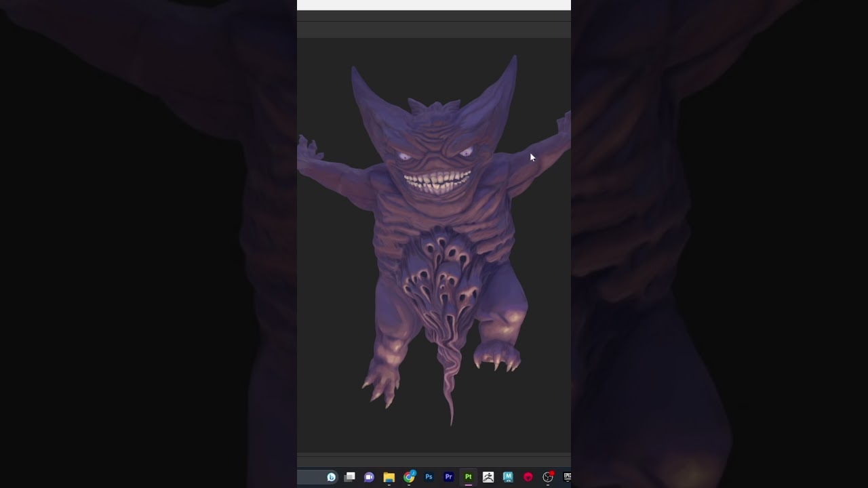Screen dimensions: 868x488
Task: Open Task View from the taskbar
Action: point(350,477)
